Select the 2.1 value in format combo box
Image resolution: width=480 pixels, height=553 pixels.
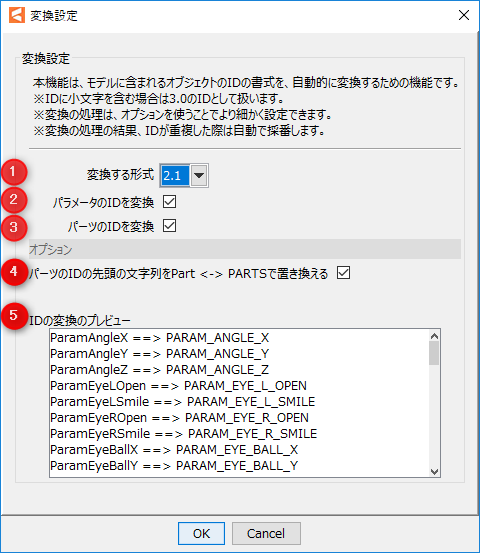175,175
